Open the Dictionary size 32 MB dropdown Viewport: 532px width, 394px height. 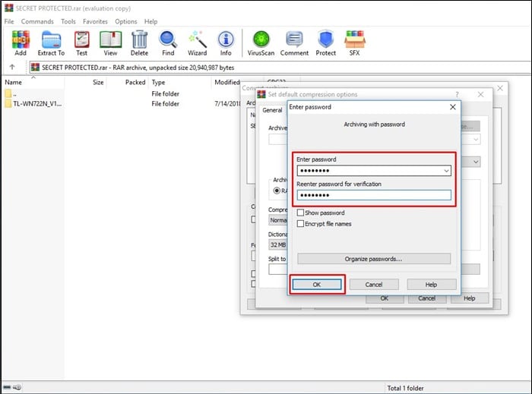click(x=278, y=244)
